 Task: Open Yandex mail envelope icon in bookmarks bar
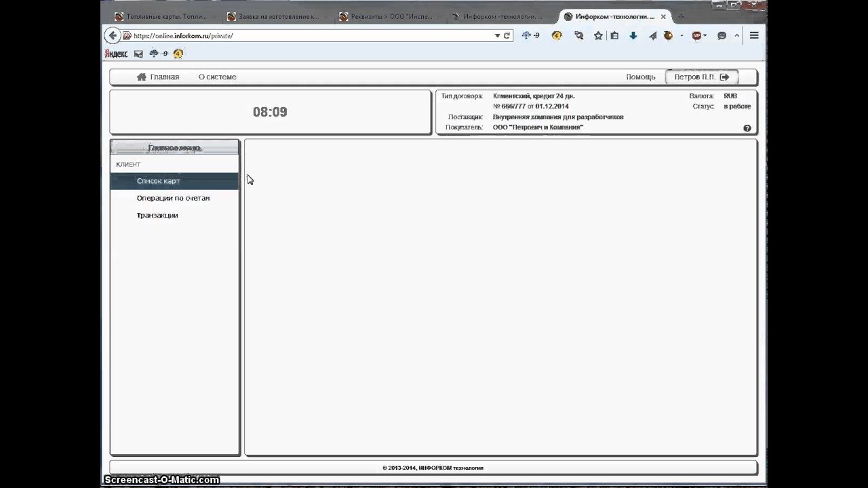click(x=138, y=54)
